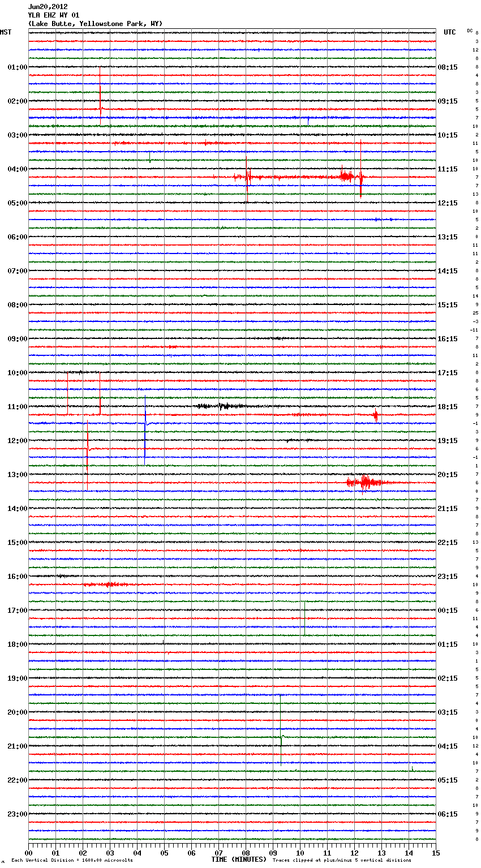Select the 21:00 MST time label
The width and height of the screenshot is (481, 868).
[x=17, y=746]
